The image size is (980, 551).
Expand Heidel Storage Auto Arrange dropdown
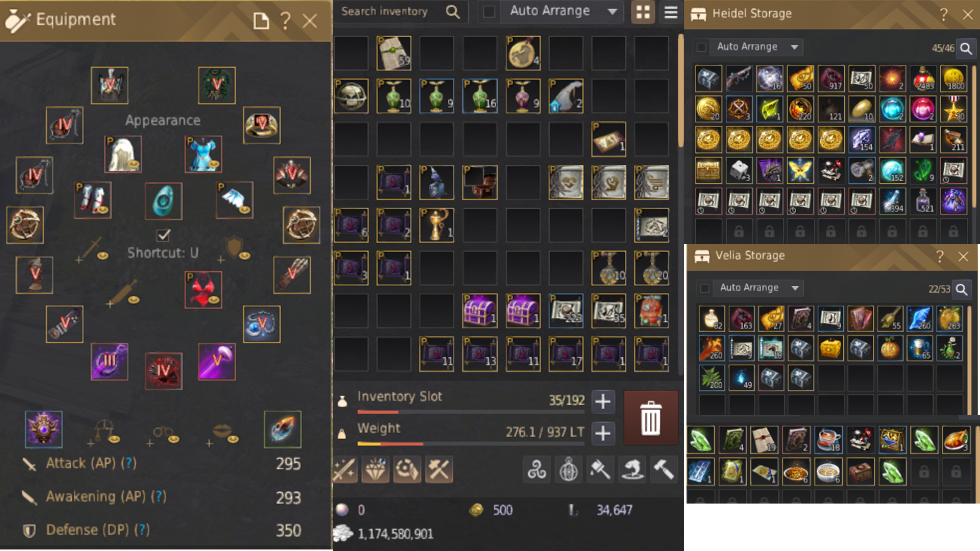(x=794, y=47)
